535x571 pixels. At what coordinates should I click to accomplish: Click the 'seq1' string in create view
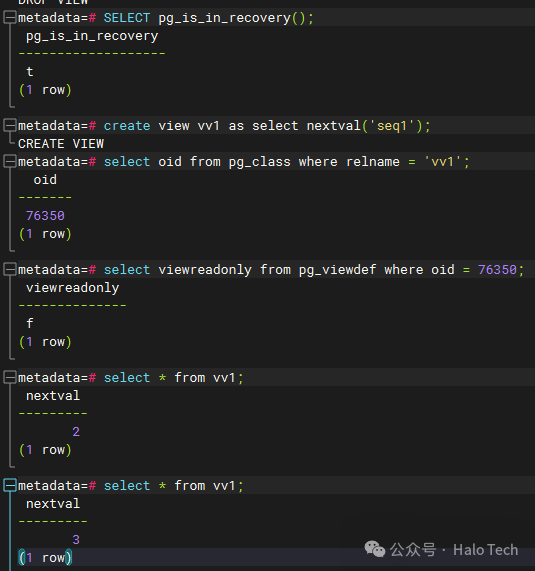tap(392, 126)
